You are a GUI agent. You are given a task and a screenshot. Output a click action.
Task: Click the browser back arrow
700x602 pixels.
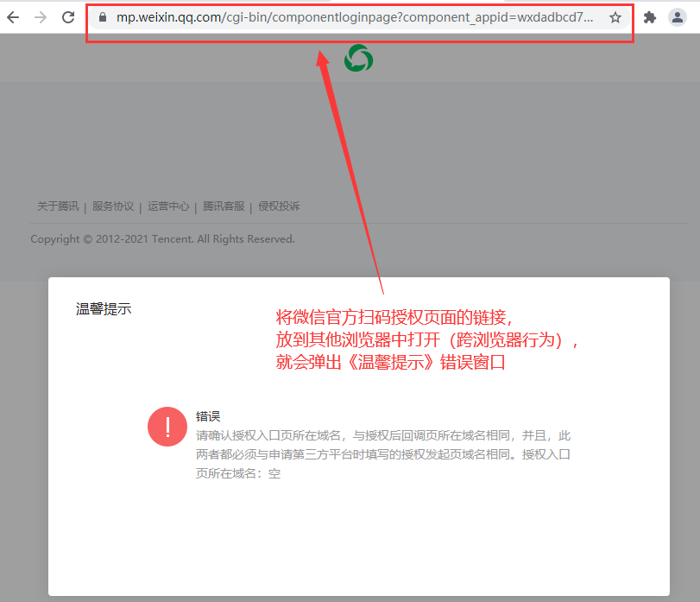coord(13,17)
